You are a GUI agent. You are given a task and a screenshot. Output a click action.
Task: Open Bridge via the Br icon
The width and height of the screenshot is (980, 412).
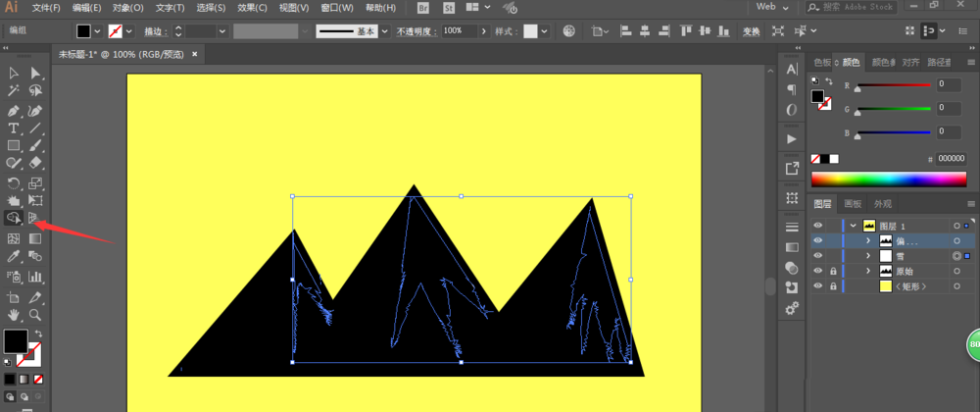point(424,8)
